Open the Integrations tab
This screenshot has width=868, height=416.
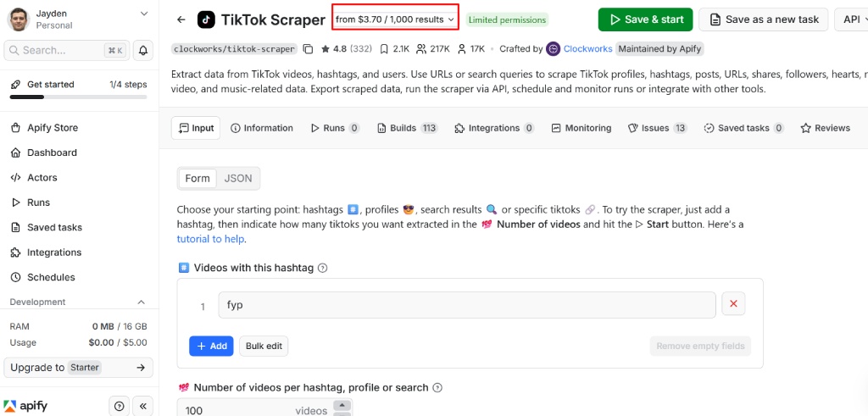pos(494,128)
